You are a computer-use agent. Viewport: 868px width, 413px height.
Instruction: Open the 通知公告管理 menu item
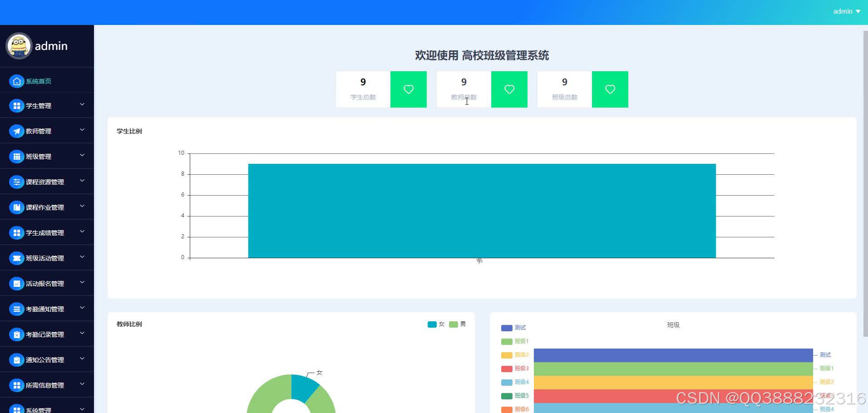pyautogui.click(x=47, y=360)
